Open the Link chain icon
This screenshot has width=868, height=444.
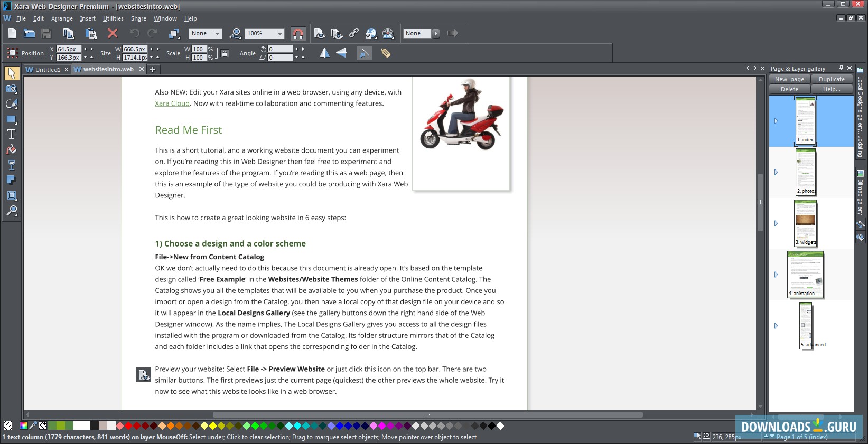pyautogui.click(x=354, y=33)
